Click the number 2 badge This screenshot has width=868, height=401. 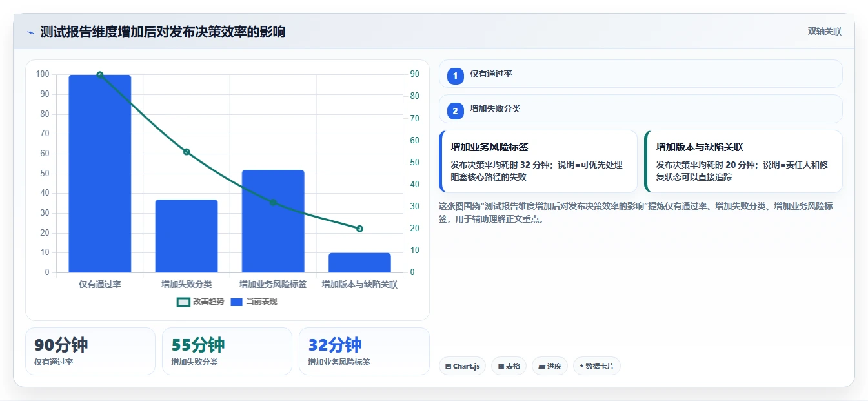(x=455, y=111)
